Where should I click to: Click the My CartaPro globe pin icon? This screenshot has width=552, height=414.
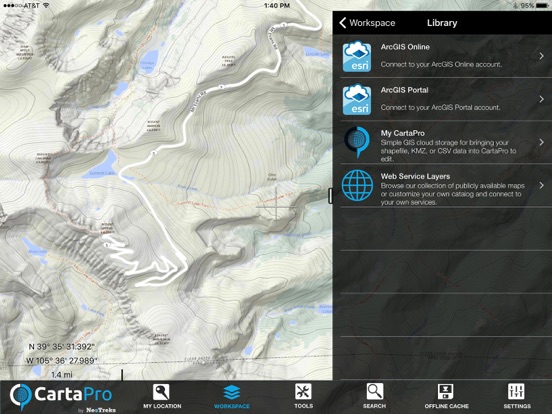[x=357, y=142]
